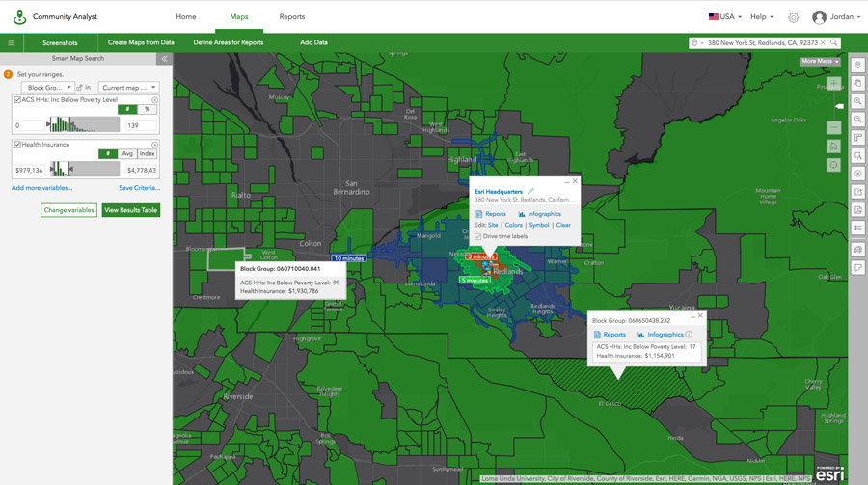Open the Screenshots menu item
The height and width of the screenshot is (485, 868).
pyautogui.click(x=60, y=42)
